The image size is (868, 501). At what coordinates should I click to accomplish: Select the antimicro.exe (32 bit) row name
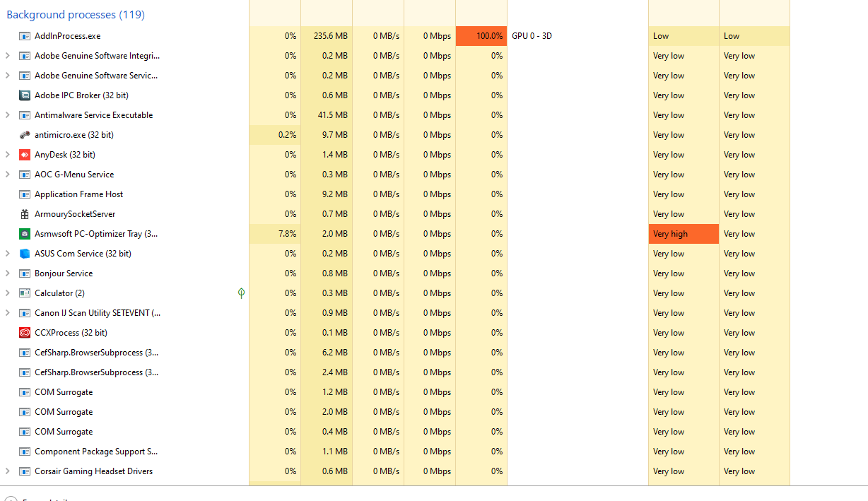[x=74, y=135]
